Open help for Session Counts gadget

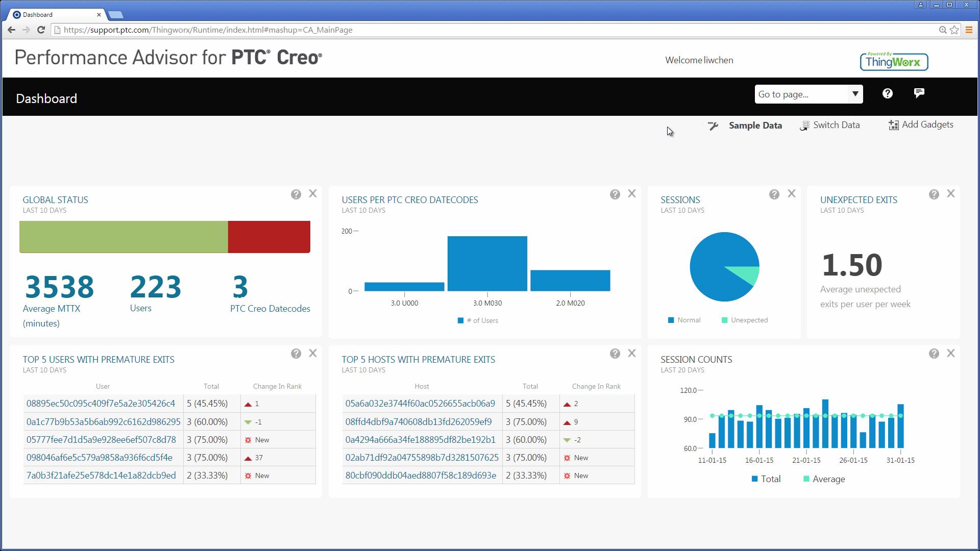(x=934, y=354)
